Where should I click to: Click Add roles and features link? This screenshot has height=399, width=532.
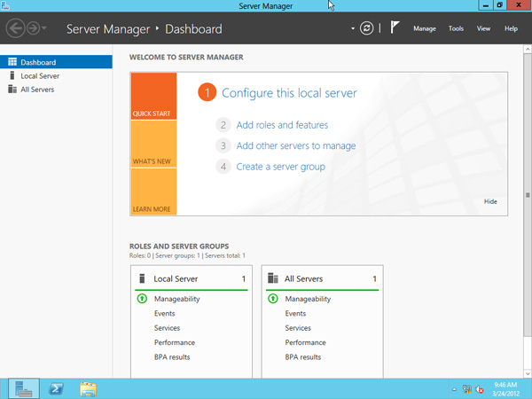(x=282, y=125)
